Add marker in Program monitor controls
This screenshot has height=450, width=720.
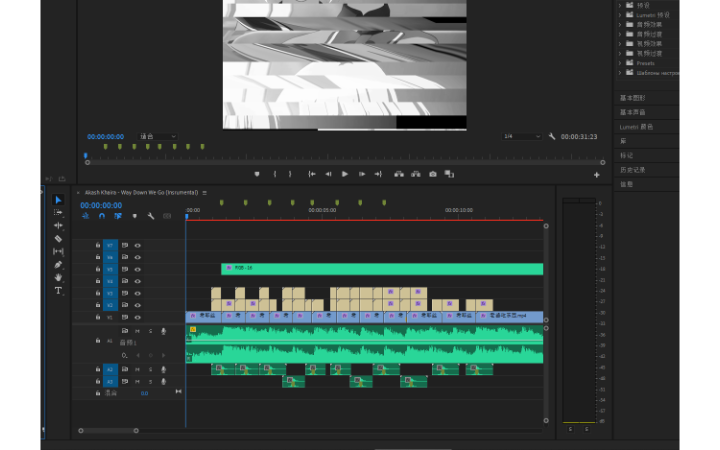tap(257, 174)
